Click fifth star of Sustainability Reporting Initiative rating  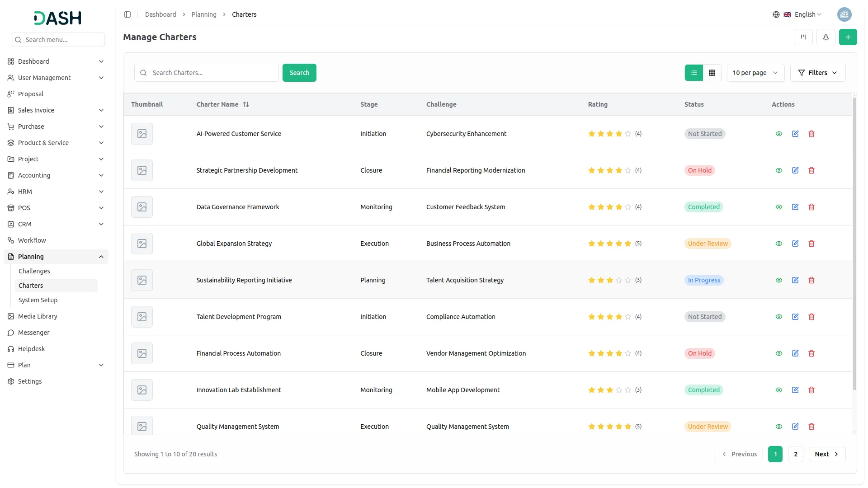[627, 280]
